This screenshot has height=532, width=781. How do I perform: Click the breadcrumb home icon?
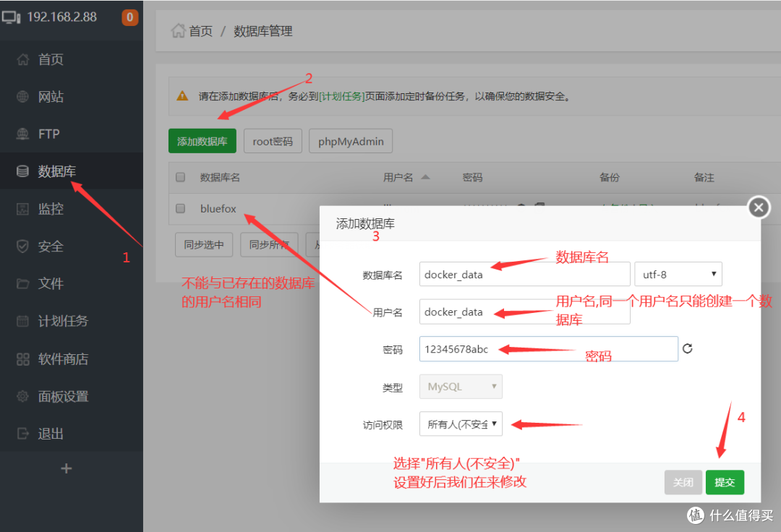click(178, 31)
